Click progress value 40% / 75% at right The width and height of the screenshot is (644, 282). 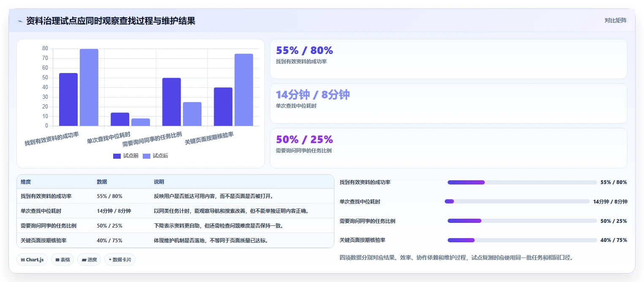click(x=614, y=240)
